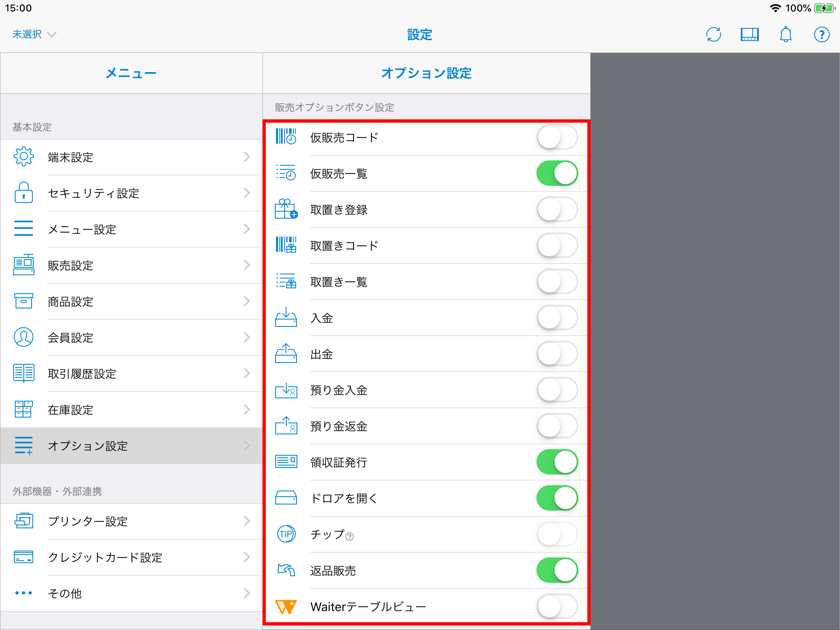Click the padlock icon for セキュリティ設定

coord(24,193)
